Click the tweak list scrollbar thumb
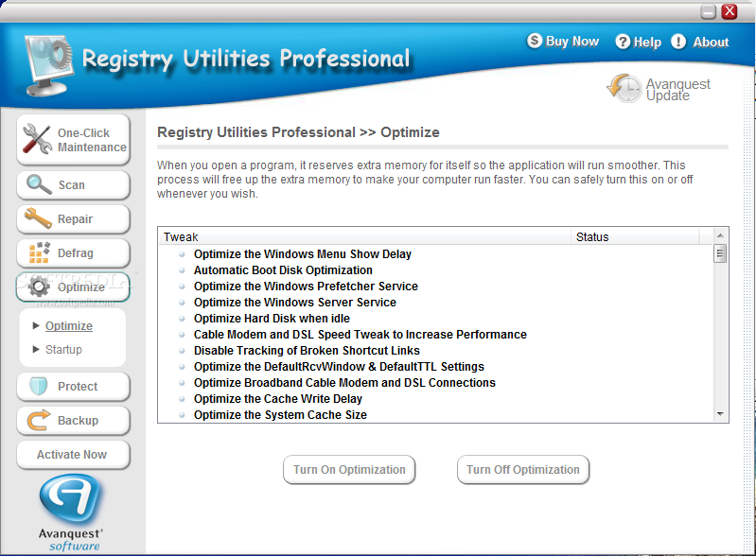This screenshot has height=556, width=756. coord(720,253)
